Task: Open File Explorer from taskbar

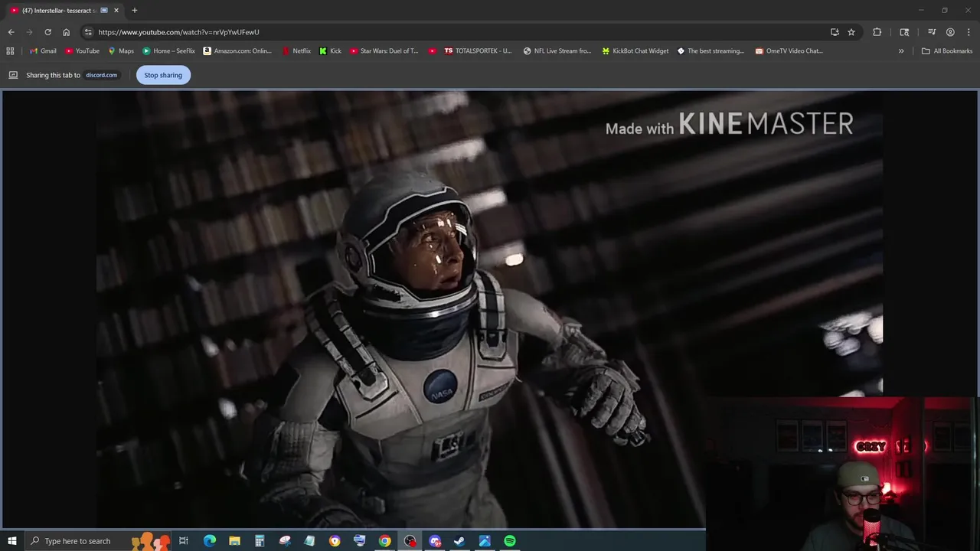Action: click(x=234, y=541)
